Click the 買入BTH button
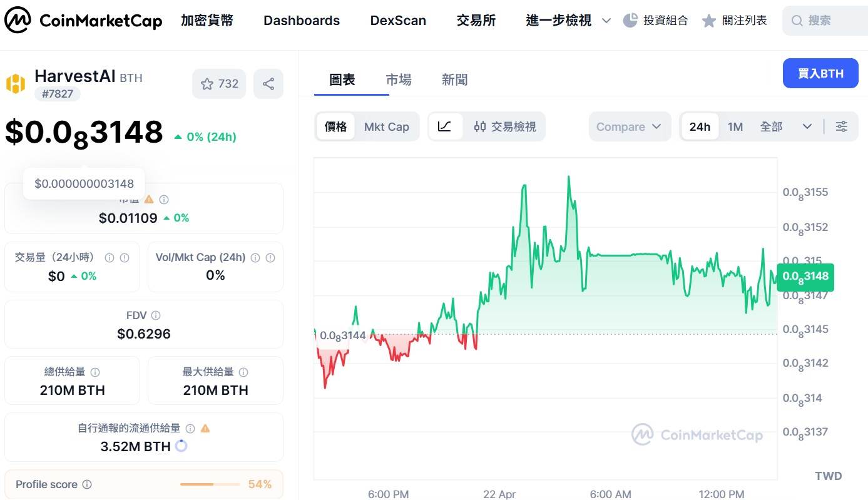Screen dimensions: 868x500 [x=820, y=73]
